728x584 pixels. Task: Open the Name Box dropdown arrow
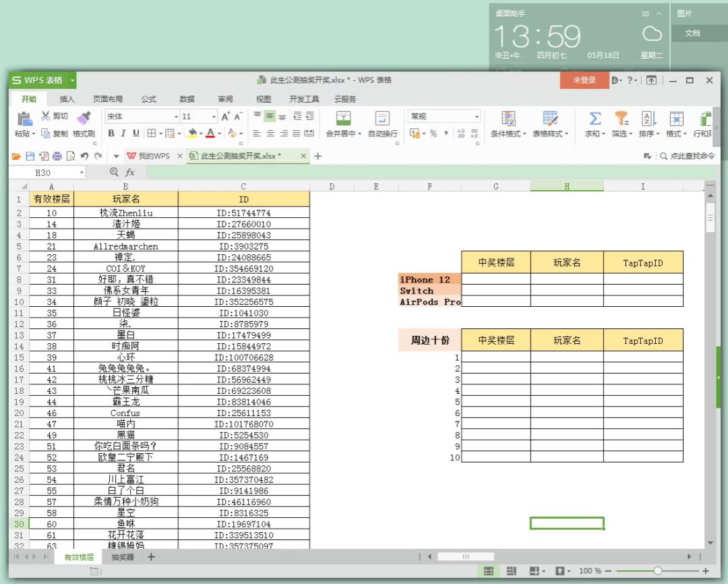point(82,173)
